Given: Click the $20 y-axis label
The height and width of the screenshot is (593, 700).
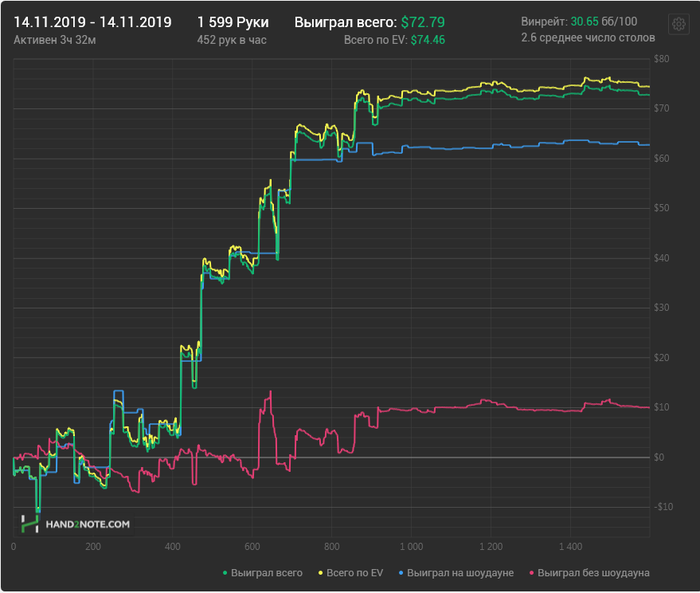Looking at the screenshot, I should 661,358.
